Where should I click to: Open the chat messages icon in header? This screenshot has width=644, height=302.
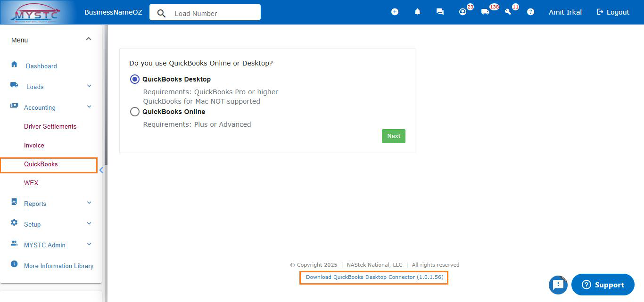pyautogui.click(x=440, y=12)
